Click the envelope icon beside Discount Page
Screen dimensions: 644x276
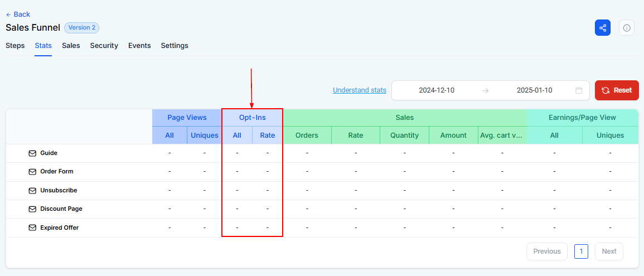click(x=32, y=209)
